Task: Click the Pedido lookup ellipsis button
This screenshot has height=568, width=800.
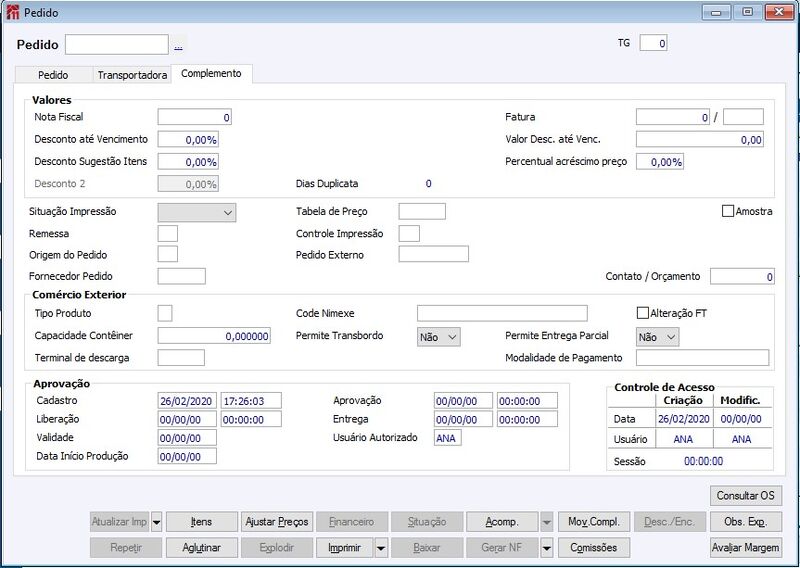Action: 178,45
